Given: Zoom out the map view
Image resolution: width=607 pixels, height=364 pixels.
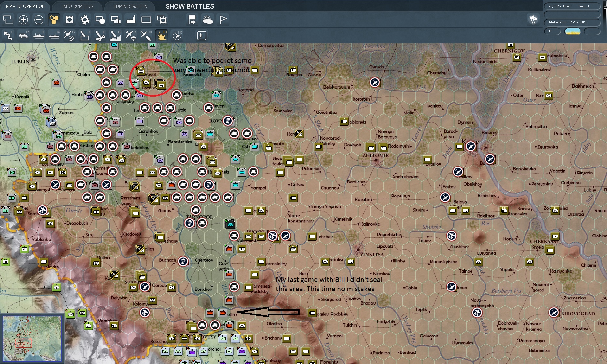Looking at the screenshot, I should click(39, 20).
